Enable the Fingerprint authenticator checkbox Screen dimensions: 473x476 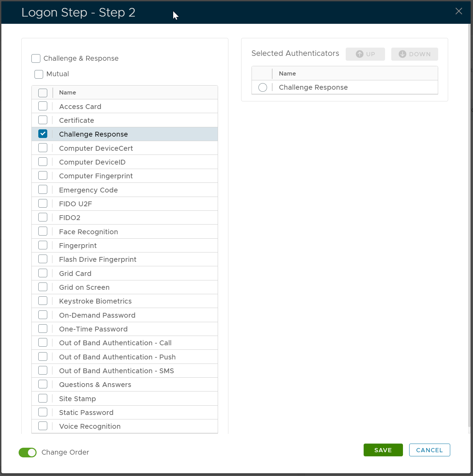click(x=43, y=245)
